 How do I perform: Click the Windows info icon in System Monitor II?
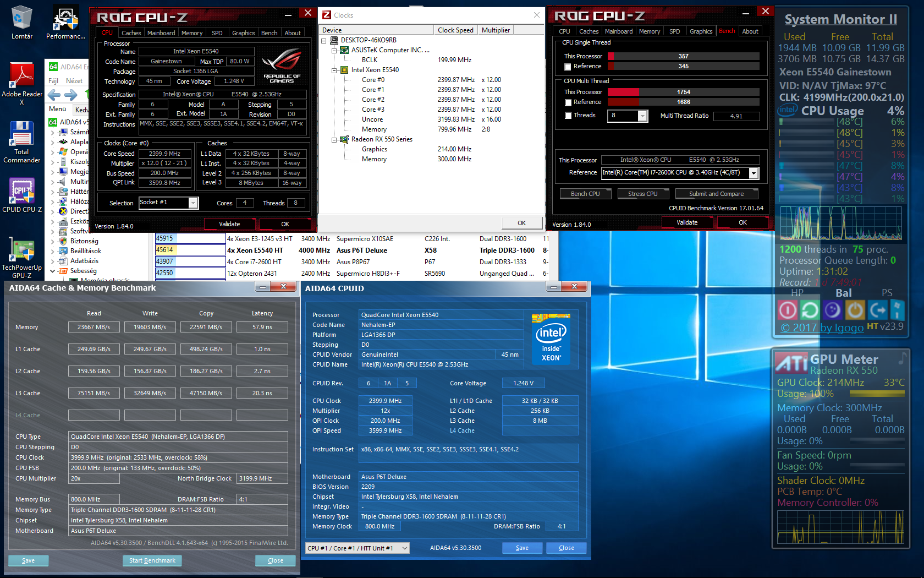(x=897, y=310)
